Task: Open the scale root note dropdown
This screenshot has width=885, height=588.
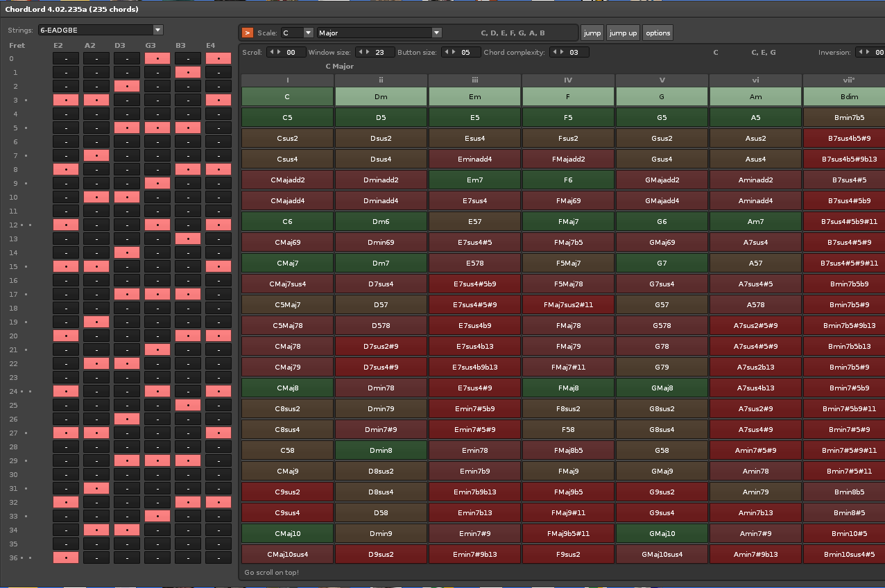Action: pyautogui.click(x=308, y=33)
